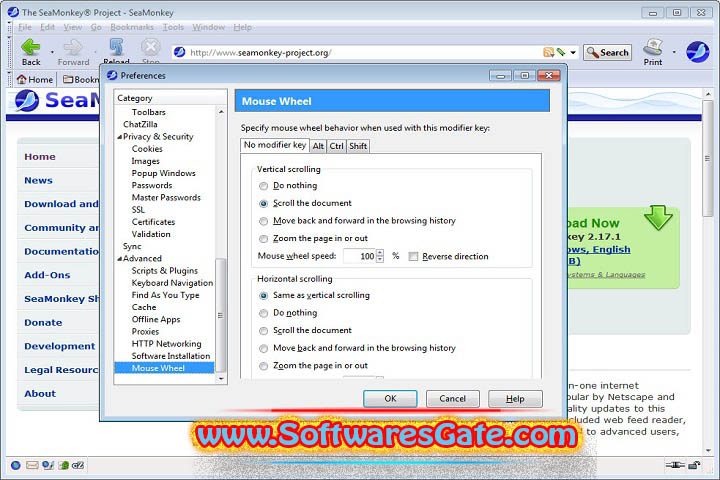Open the Bookmarks menu

point(132,27)
